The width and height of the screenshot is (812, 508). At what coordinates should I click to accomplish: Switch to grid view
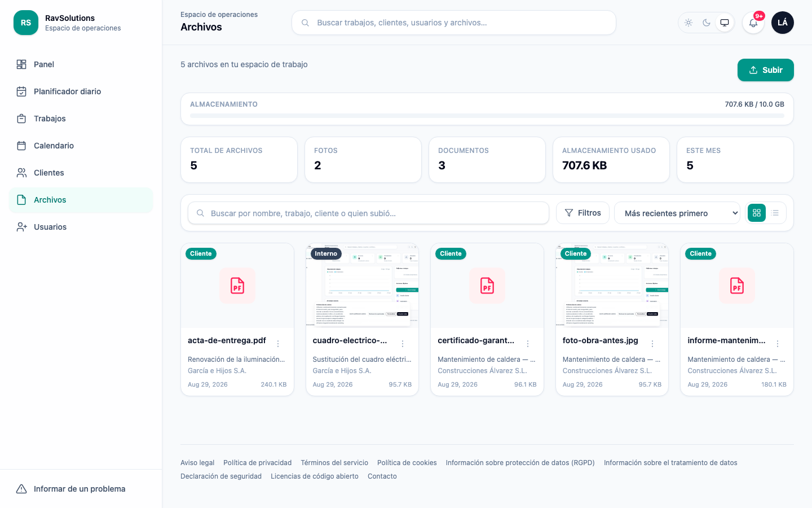click(757, 213)
